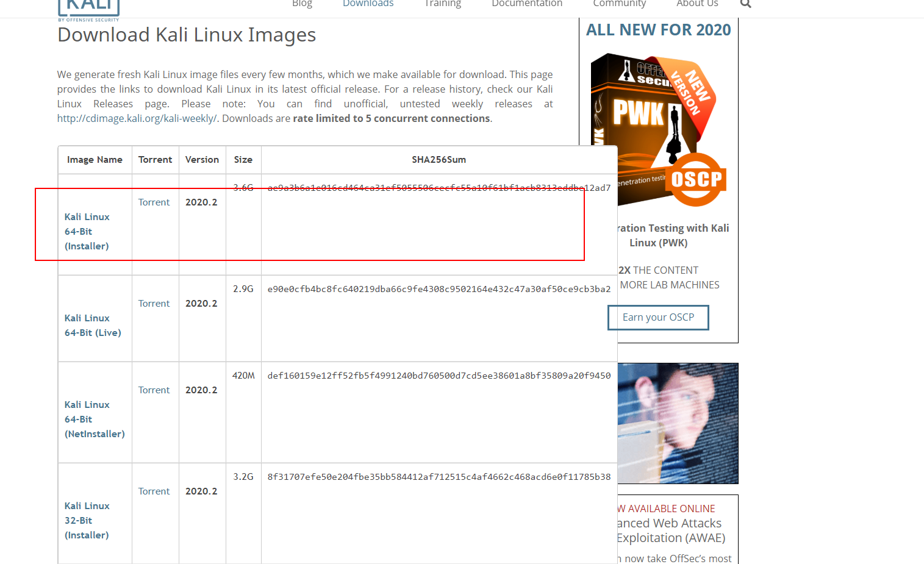Open the Community menu item

point(619,4)
